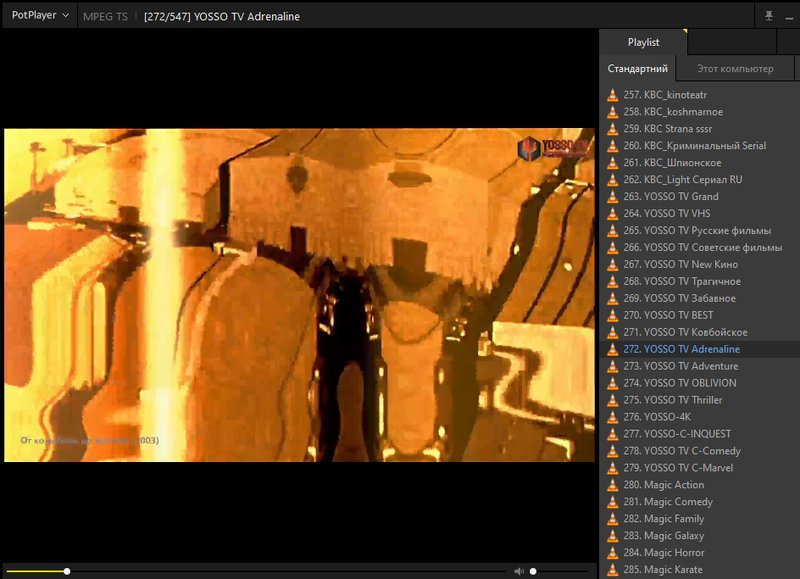The image size is (800, 579).
Task: Select playlist entry "260. KBC_Криминальный Serial"
Action: click(x=700, y=146)
